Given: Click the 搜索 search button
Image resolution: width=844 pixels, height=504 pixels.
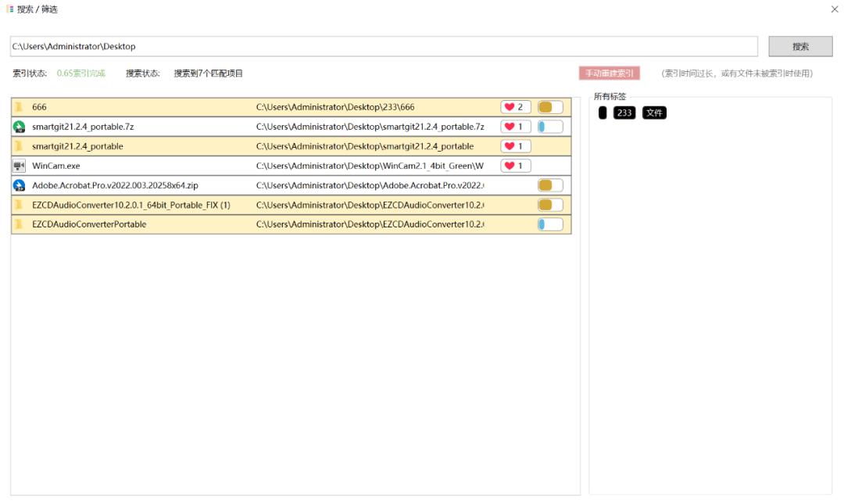Looking at the screenshot, I should (x=800, y=46).
